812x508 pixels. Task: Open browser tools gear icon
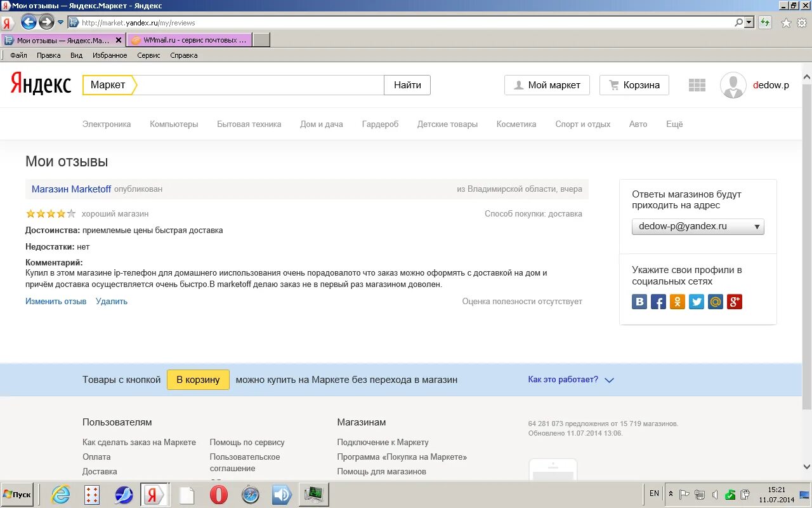coord(802,23)
